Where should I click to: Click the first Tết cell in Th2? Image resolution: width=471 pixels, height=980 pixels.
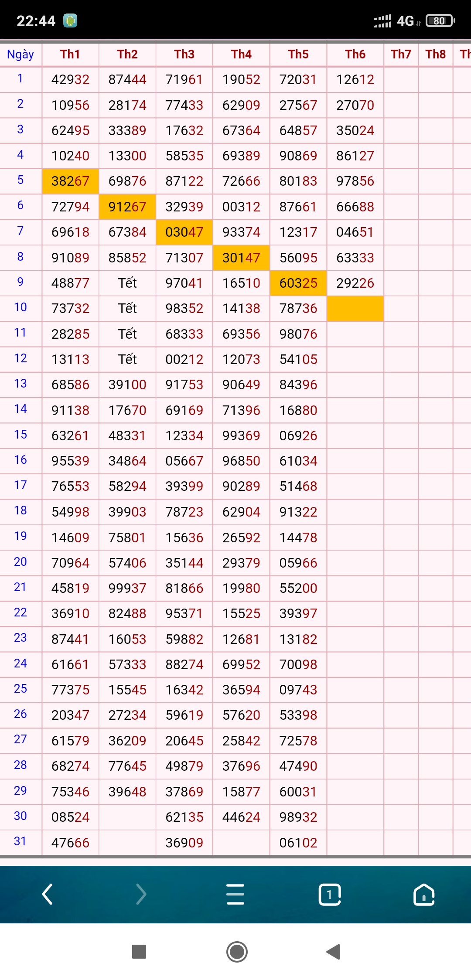pos(127,283)
